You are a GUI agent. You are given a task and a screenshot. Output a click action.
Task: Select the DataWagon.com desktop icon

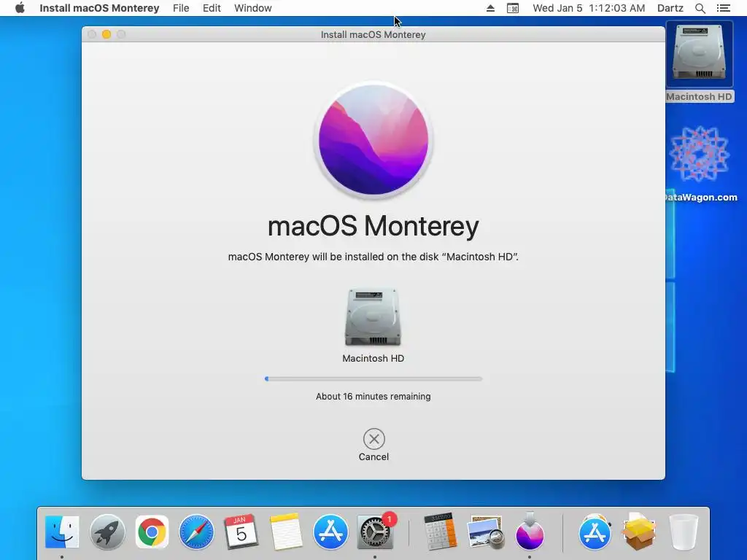coord(699,155)
